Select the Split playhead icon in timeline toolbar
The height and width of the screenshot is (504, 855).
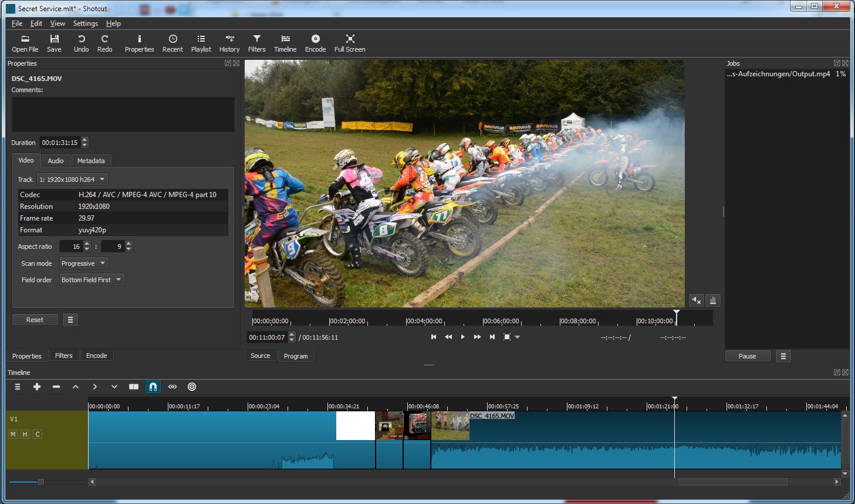(134, 387)
